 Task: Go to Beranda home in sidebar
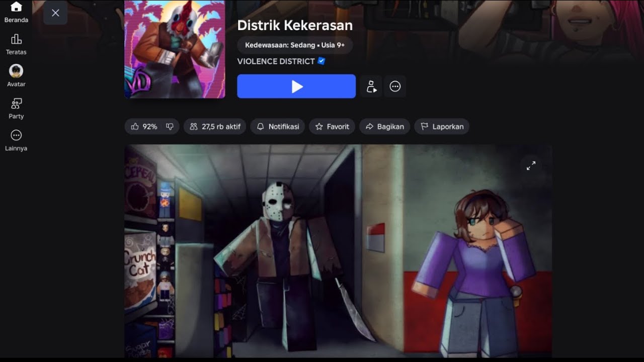coord(16,12)
